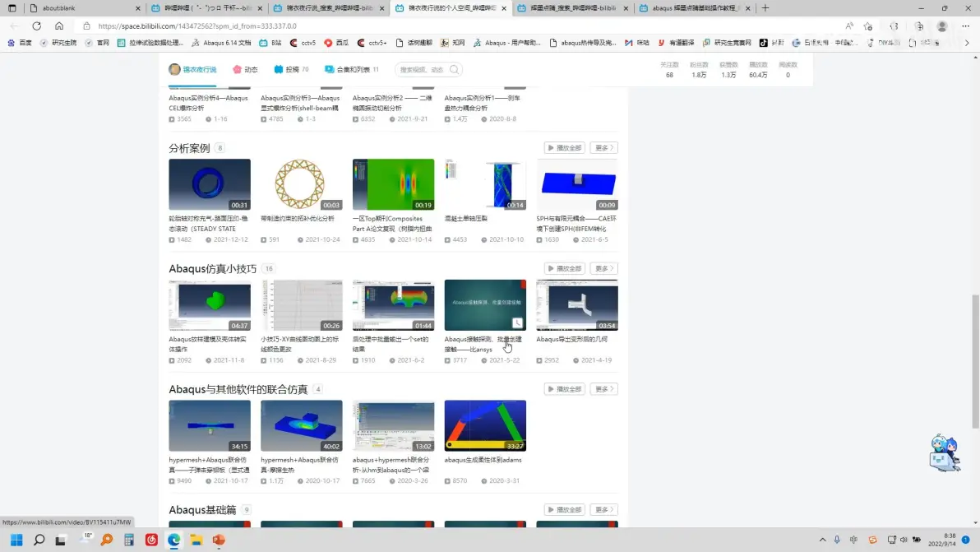980x552 pixels.
Task: Open Windows Start menu
Action: 17,540
